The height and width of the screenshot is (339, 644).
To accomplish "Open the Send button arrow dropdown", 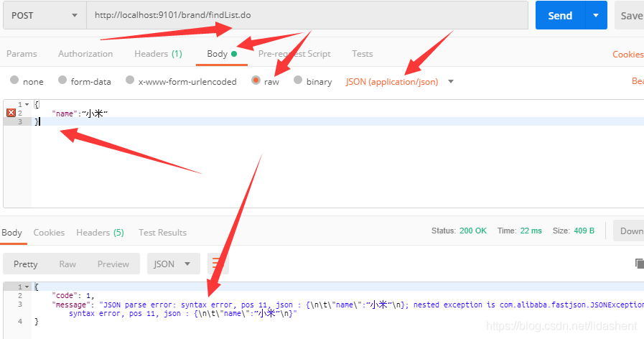I will coord(596,15).
